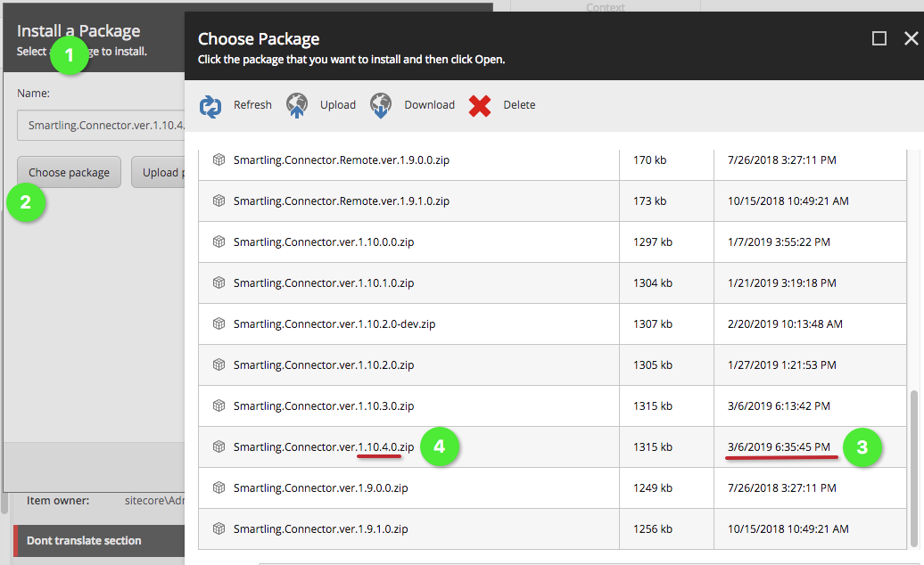
Task: Click the red X Delete icon
Action: [x=480, y=105]
